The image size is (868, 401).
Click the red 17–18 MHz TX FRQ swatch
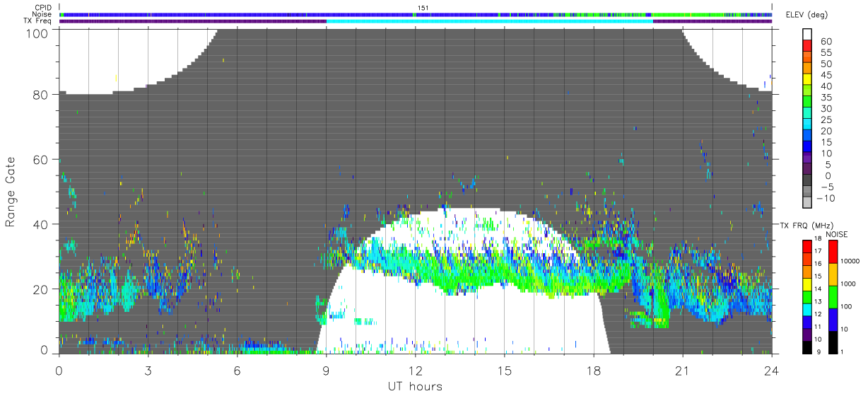807,245
